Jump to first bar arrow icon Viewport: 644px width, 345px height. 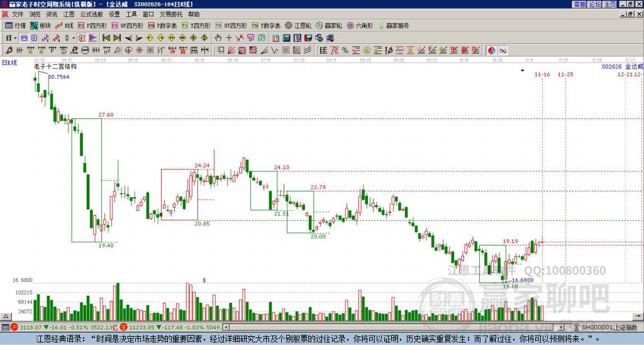(106, 38)
